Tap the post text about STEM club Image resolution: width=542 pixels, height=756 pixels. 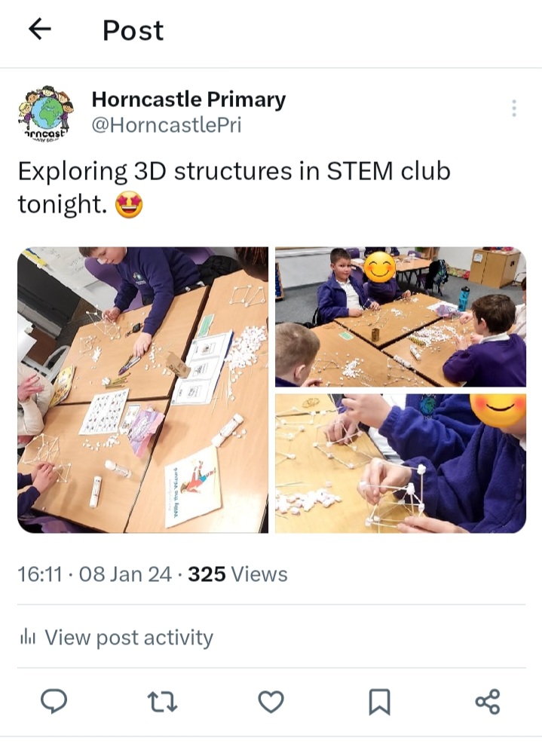coord(234,187)
